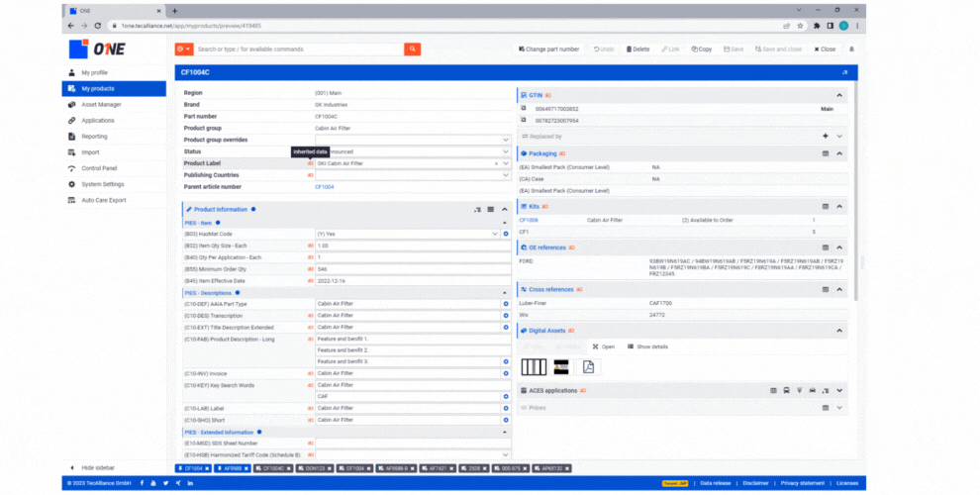Open the Control Panel menu item
The width and height of the screenshot is (980, 495).
pyautogui.click(x=99, y=168)
